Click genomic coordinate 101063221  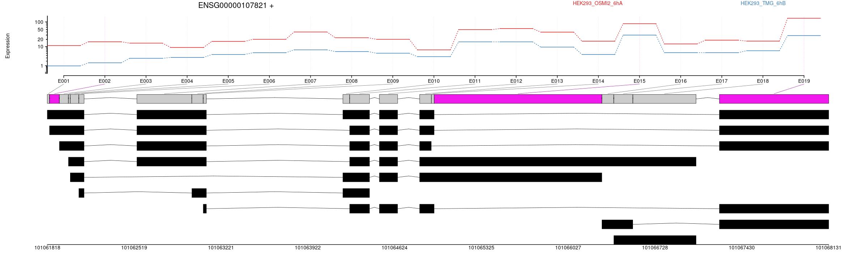coord(221,248)
